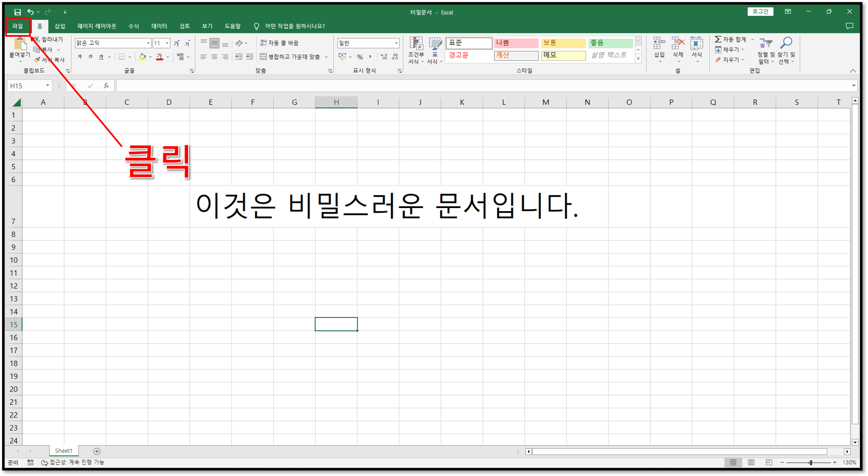Screen dimensions: 868x476
Task: Switch to the page layout view button
Action: click(751, 462)
